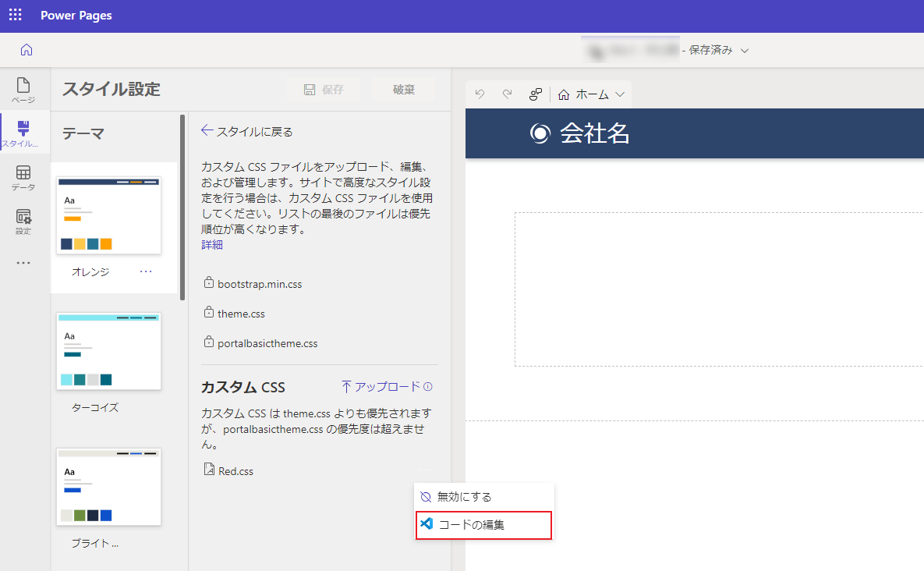Expand the ホーム page selector chevron
This screenshot has height=571, width=924.
click(x=620, y=94)
